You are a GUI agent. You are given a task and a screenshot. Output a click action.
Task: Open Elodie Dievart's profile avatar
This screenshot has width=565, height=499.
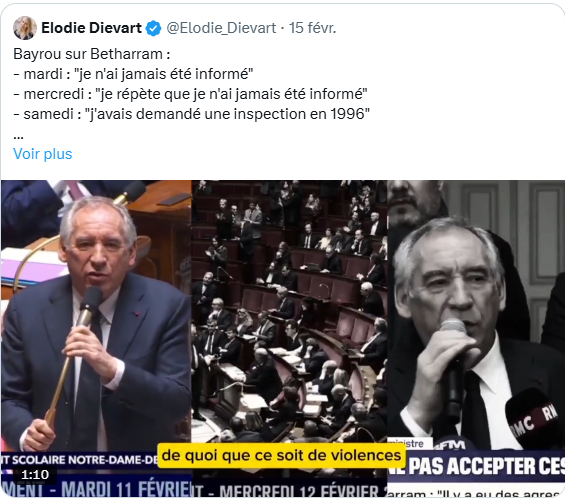[x=25, y=28]
